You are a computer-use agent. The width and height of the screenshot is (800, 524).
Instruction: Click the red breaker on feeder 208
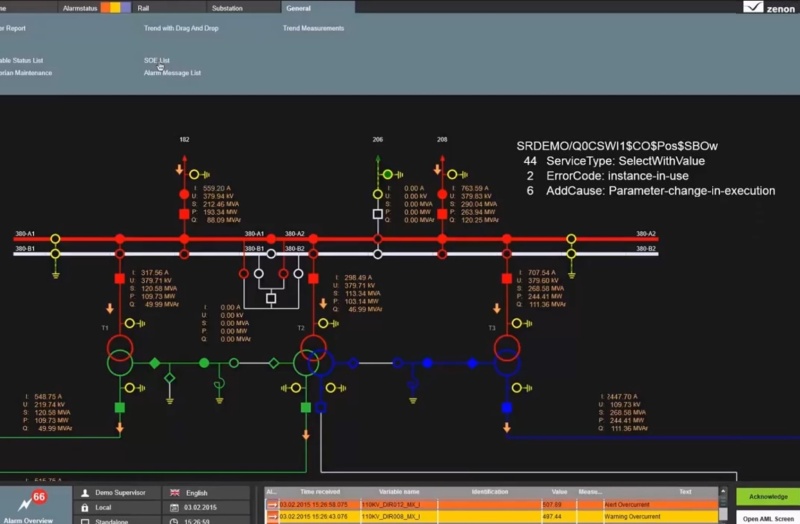coord(442,214)
